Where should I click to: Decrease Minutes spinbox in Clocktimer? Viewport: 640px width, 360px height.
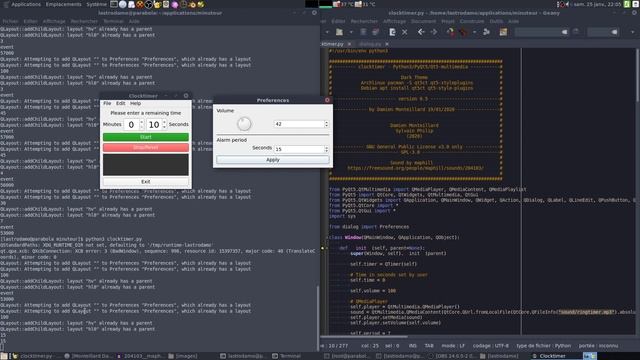(x=142, y=127)
